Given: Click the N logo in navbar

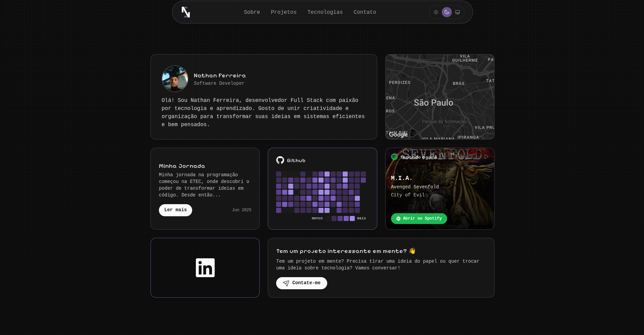Looking at the screenshot, I should [x=186, y=12].
